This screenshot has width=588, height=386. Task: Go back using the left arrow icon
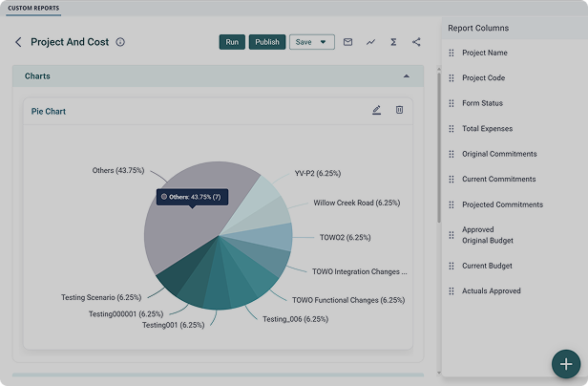[18, 42]
